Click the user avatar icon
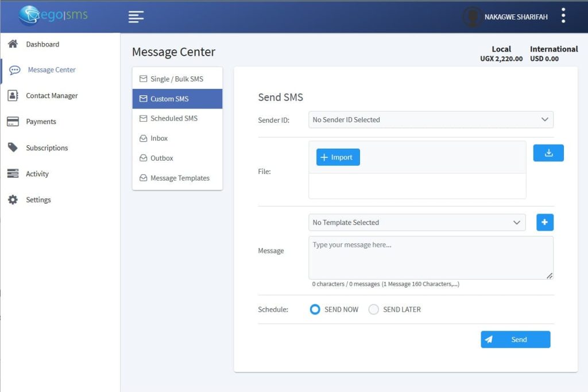This screenshot has height=392, width=588. (x=472, y=17)
